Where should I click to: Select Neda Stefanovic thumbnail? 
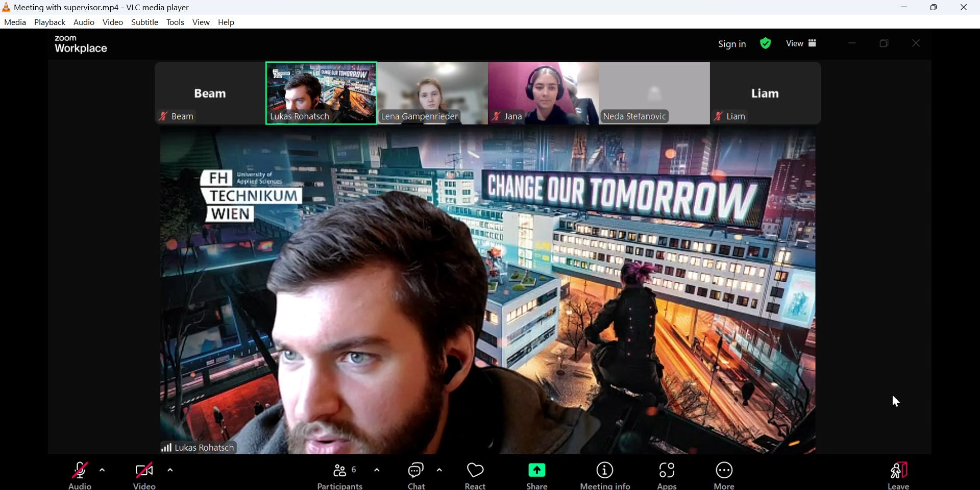click(655, 93)
